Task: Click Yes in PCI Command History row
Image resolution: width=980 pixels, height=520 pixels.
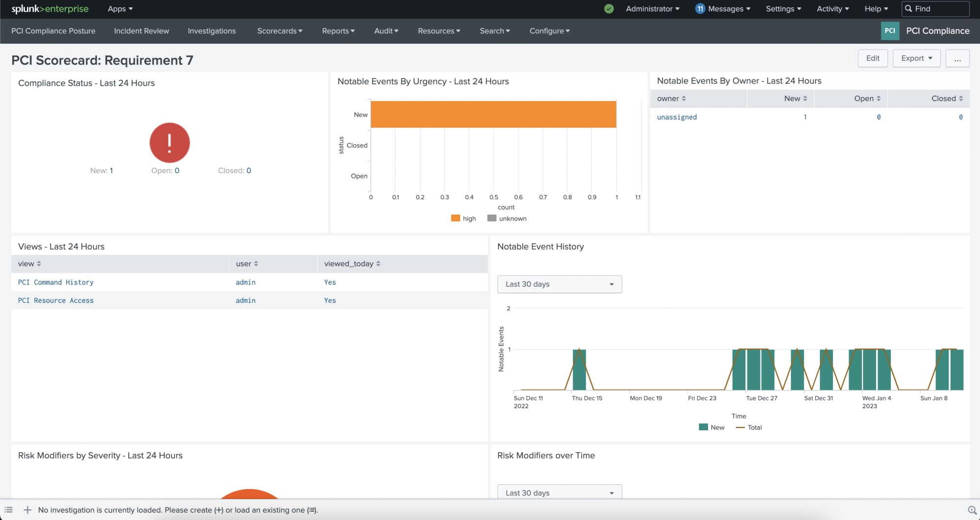Action: [330, 282]
